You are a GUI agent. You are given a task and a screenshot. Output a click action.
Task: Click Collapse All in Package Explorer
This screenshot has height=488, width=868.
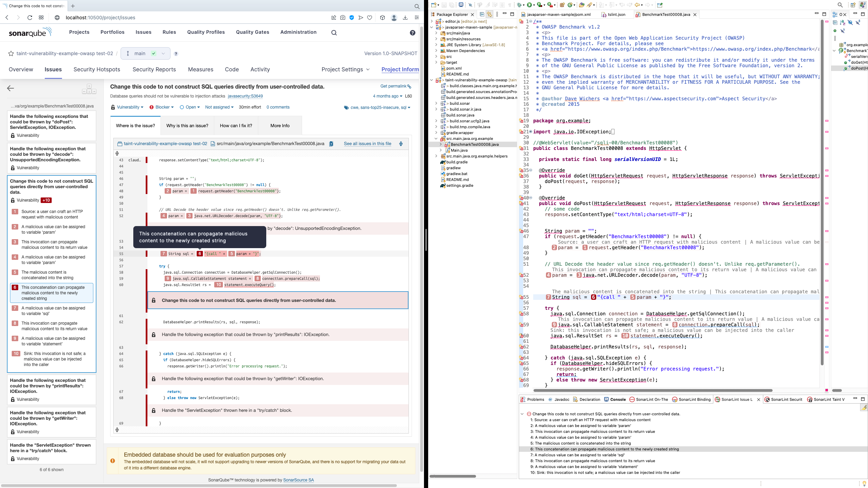(x=482, y=14)
